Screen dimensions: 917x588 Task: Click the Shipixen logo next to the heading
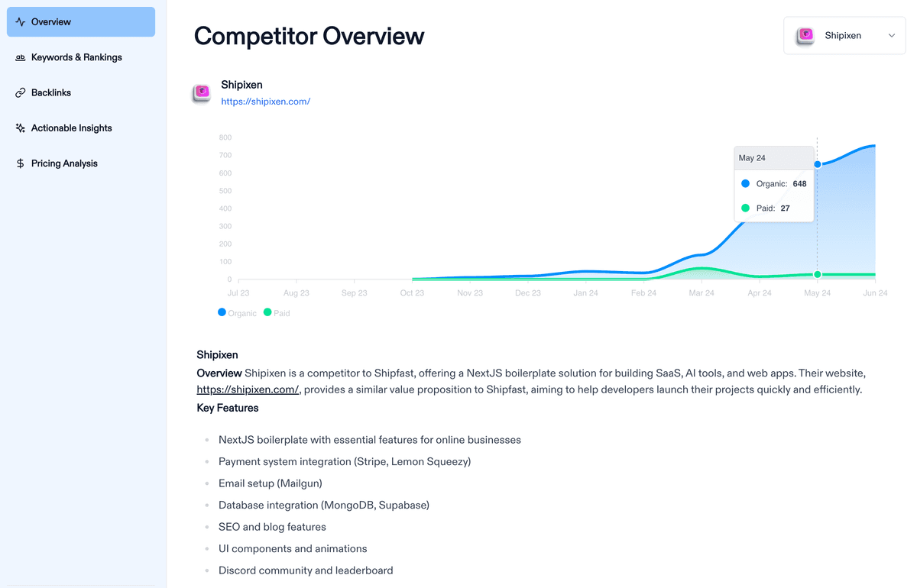click(x=201, y=92)
